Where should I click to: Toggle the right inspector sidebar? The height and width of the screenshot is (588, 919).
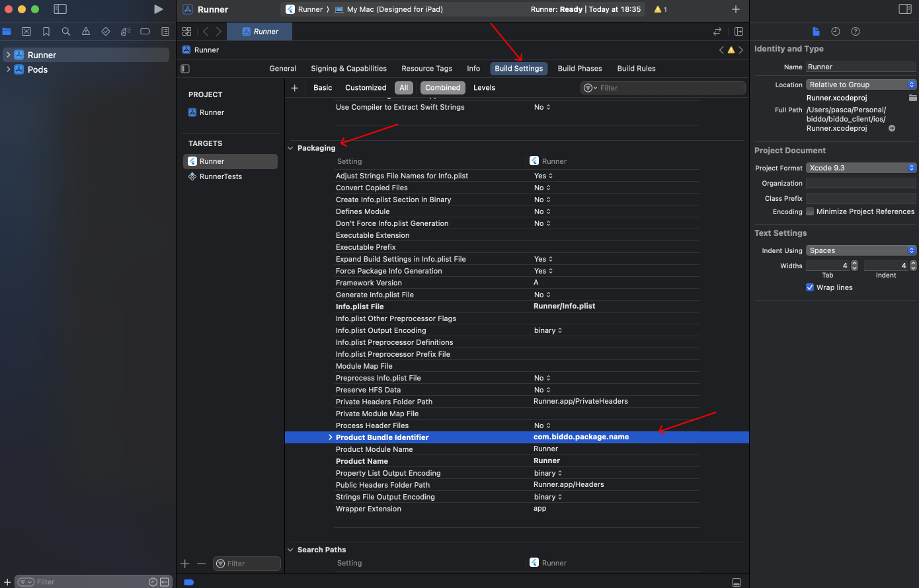(x=905, y=9)
